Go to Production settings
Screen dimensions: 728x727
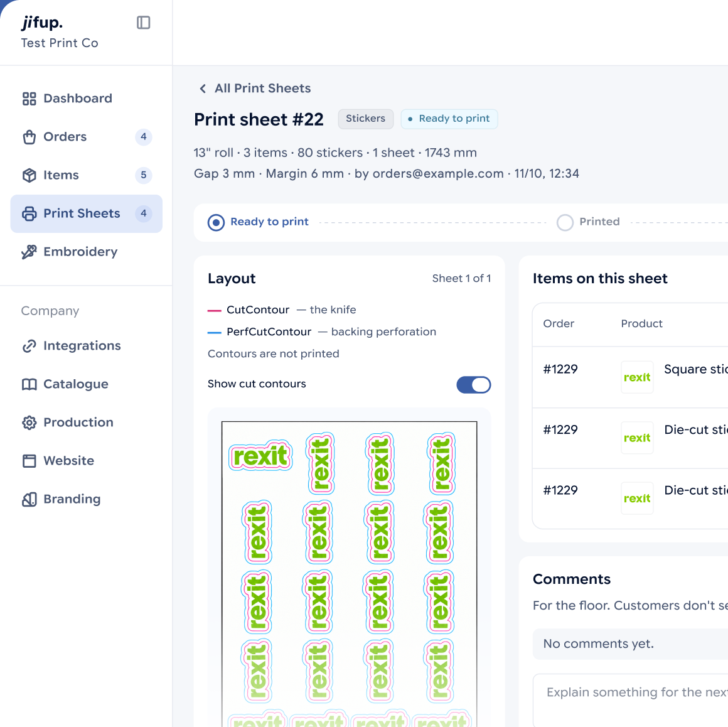pos(87,423)
